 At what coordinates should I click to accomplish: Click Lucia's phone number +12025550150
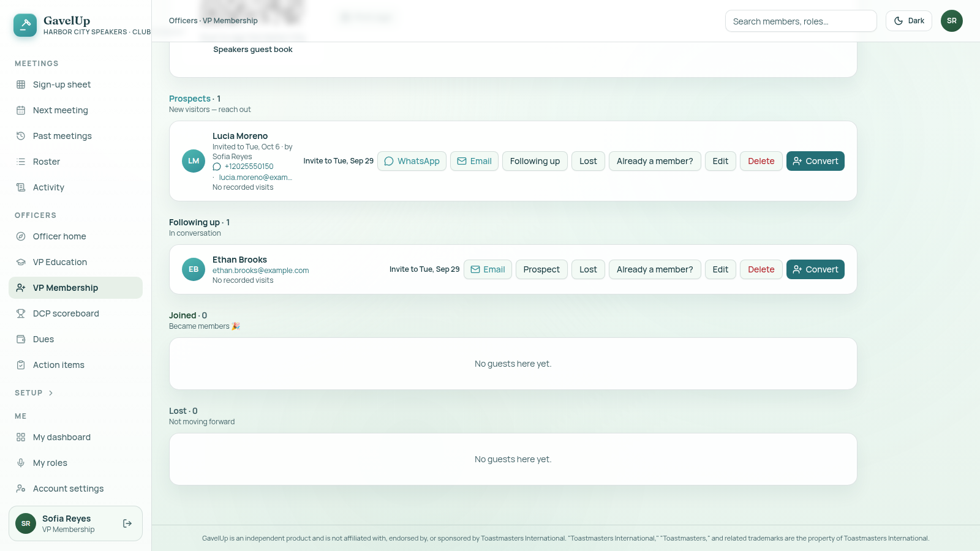point(249,167)
